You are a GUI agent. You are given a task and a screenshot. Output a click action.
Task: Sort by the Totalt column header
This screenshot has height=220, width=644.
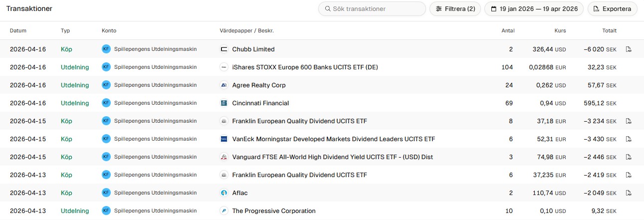point(609,31)
